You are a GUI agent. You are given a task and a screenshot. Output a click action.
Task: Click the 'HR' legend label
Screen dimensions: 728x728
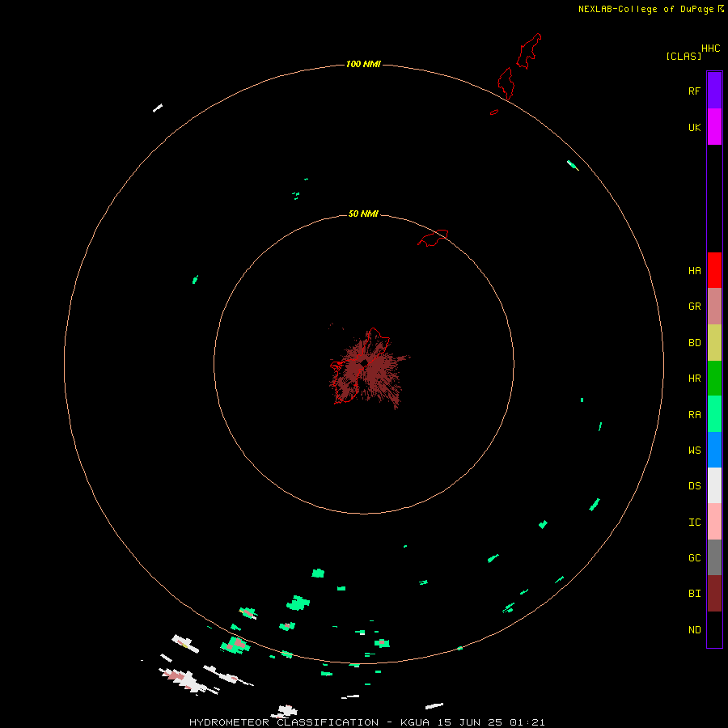click(694, 379)
